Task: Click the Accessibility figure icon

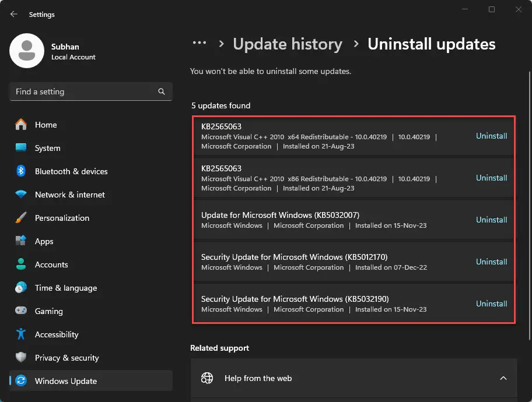Action: (x=20, y=334)
